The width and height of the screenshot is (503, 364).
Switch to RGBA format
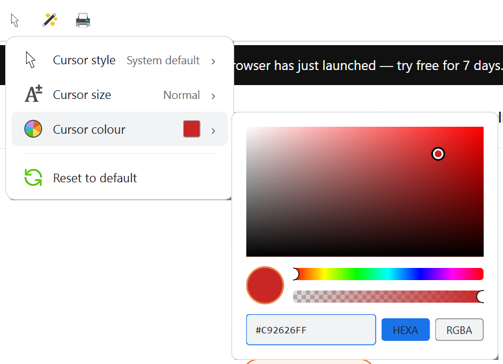point(459,330)
